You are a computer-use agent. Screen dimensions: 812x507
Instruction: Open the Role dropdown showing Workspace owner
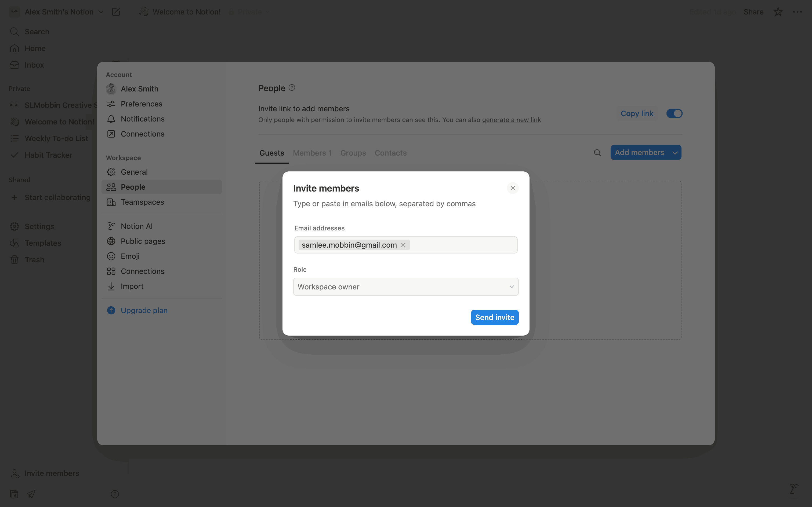(406, 287)
